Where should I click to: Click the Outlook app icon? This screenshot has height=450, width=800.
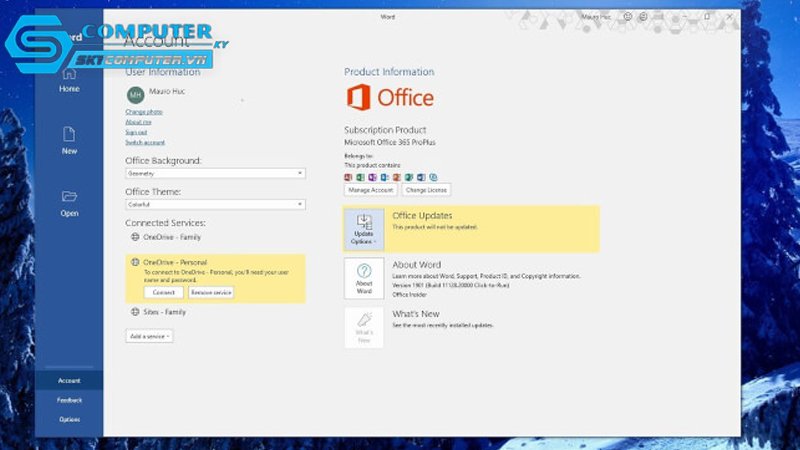[385, 177]
